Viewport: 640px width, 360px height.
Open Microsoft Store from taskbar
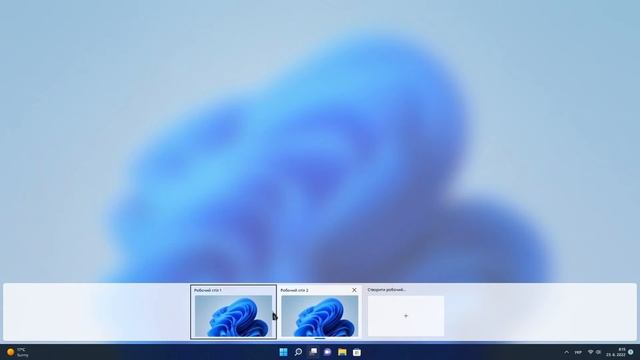357,352
